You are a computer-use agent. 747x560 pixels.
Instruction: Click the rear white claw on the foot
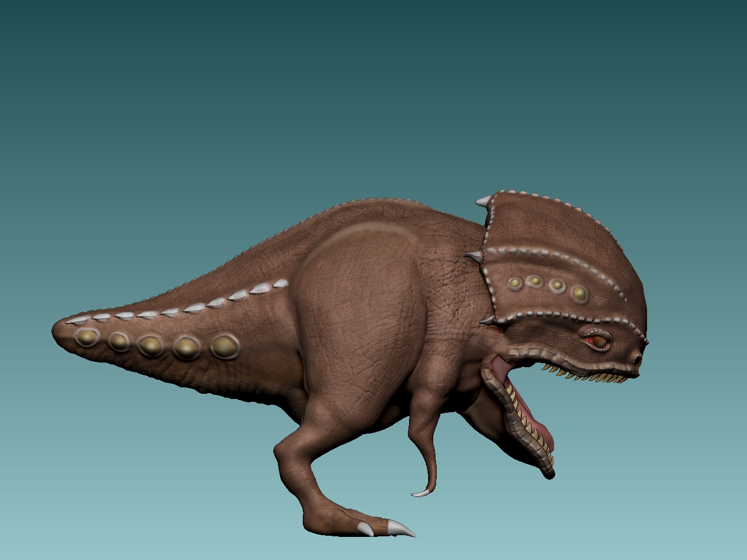click(365, 529)
